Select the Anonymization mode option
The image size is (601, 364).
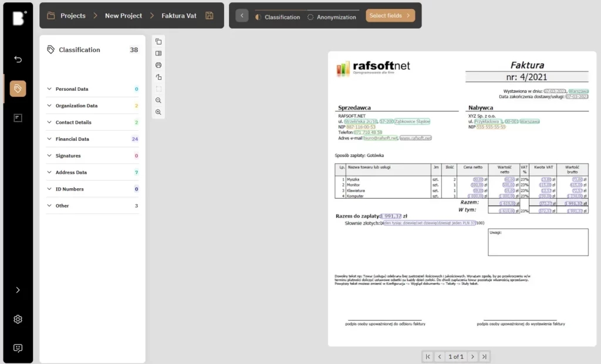coord(332,17)
